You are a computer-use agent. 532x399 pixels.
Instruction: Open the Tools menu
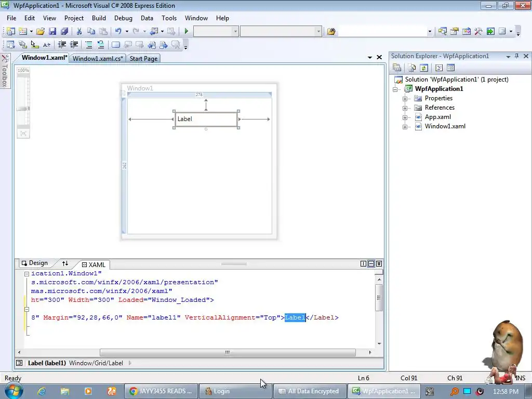[x=169, y=18]
